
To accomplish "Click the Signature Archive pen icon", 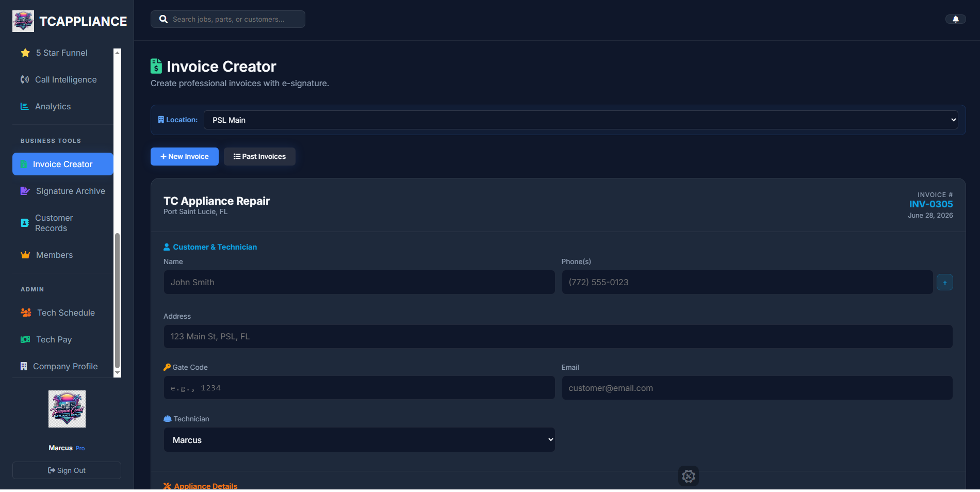I will 25,191.
